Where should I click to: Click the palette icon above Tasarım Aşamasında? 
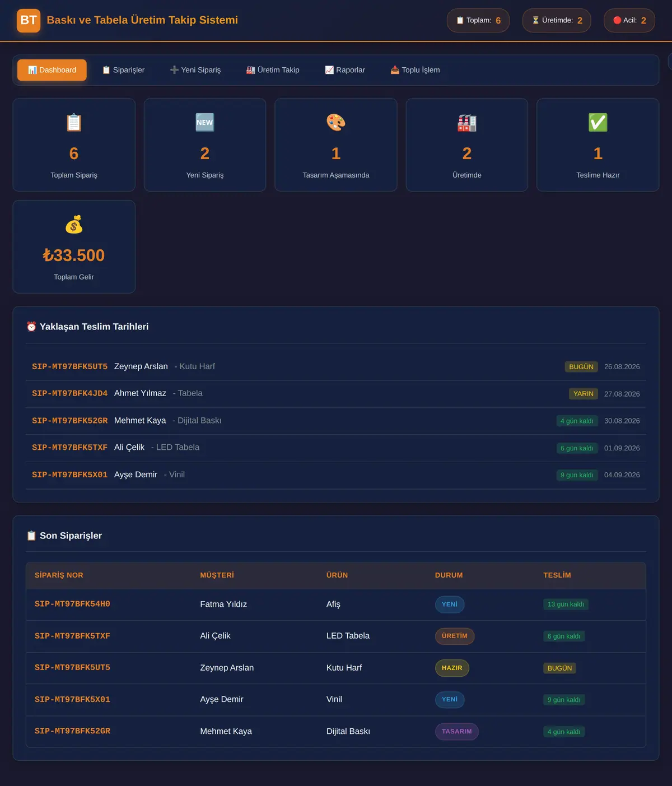click(336, 122)
